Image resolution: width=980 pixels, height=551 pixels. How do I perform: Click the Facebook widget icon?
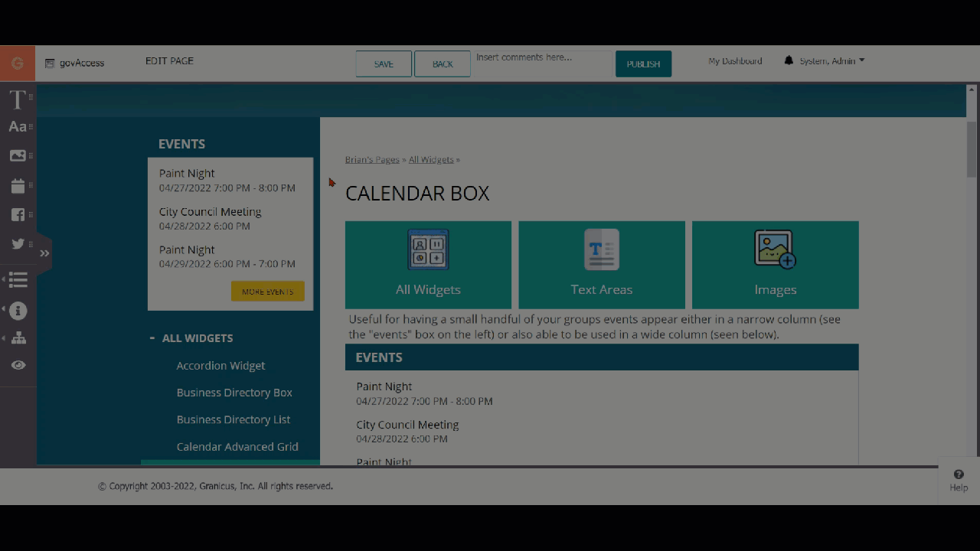click(x=18, y=214)
